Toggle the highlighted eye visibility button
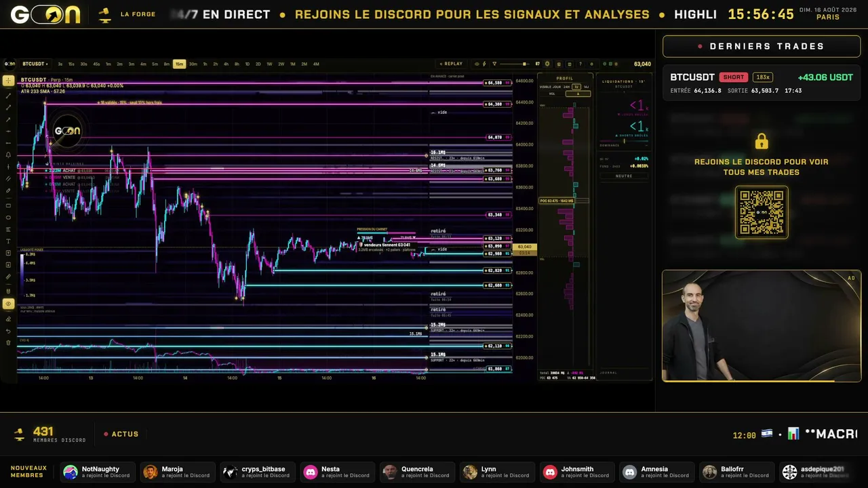 [x=8, y=304]
